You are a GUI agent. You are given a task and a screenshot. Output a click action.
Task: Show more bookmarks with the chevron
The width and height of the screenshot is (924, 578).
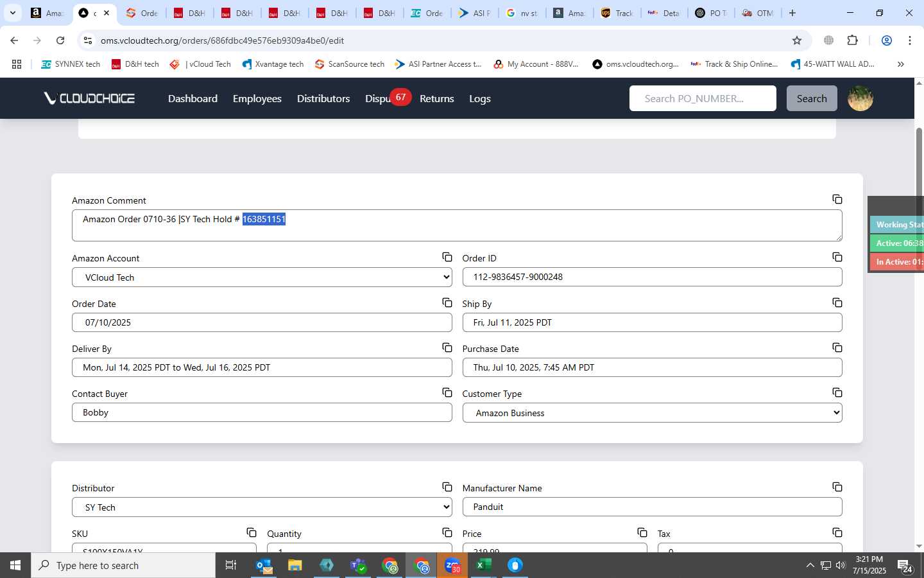pos(900,64)
